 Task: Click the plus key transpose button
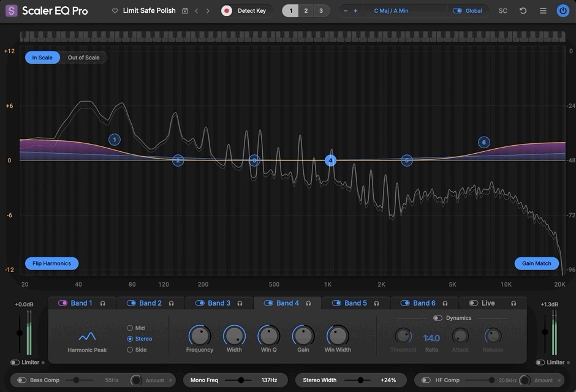[355, 11]
